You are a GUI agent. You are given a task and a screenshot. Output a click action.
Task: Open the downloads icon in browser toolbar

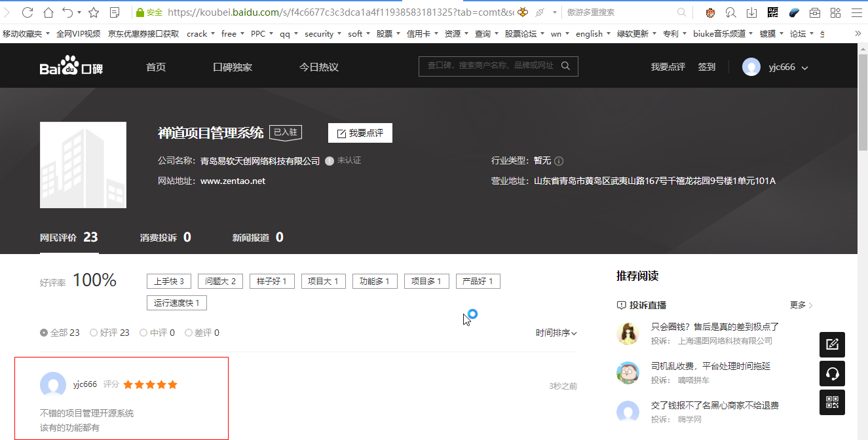click(752, 12)
